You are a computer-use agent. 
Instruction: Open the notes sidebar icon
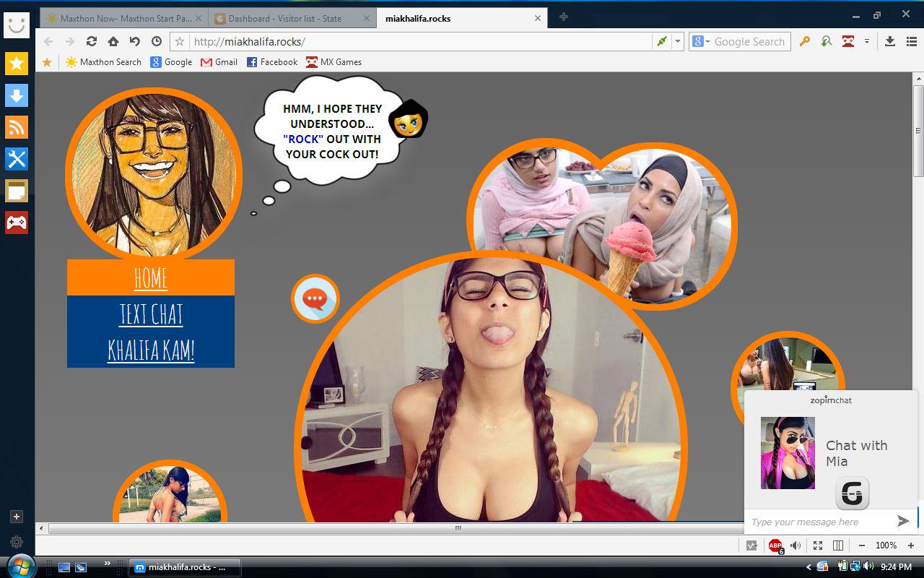click(16, 191)
